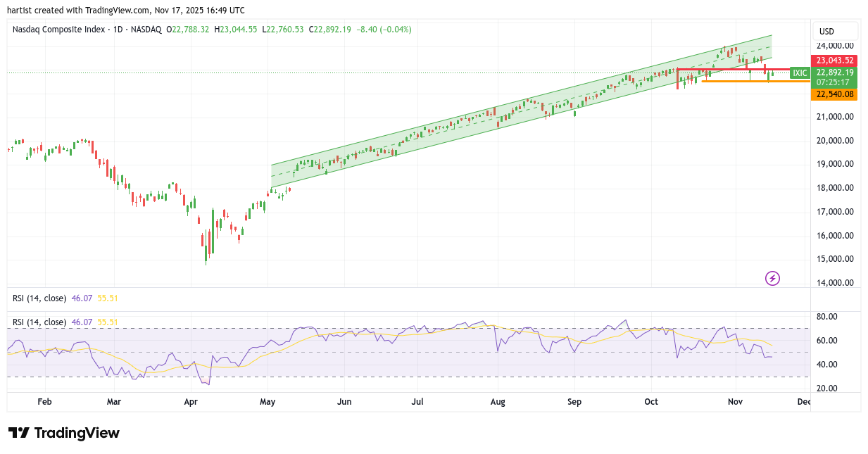
Task: Click the purple lightning bolt icon
Action: tap(772, 278)
